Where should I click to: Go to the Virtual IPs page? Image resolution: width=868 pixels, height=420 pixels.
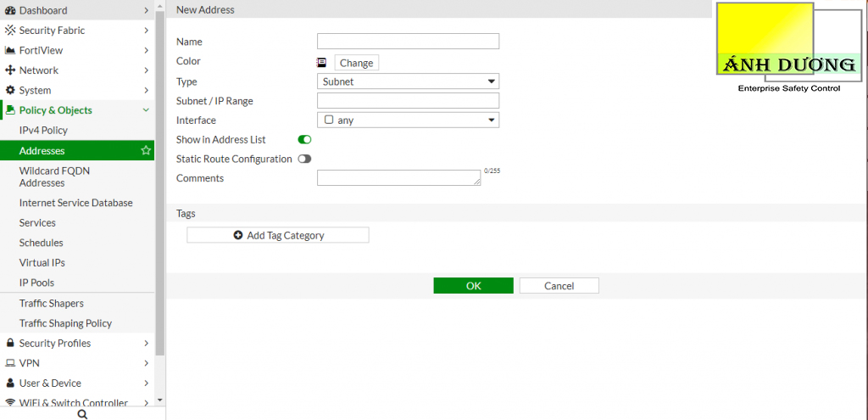[x=42, y=263]
